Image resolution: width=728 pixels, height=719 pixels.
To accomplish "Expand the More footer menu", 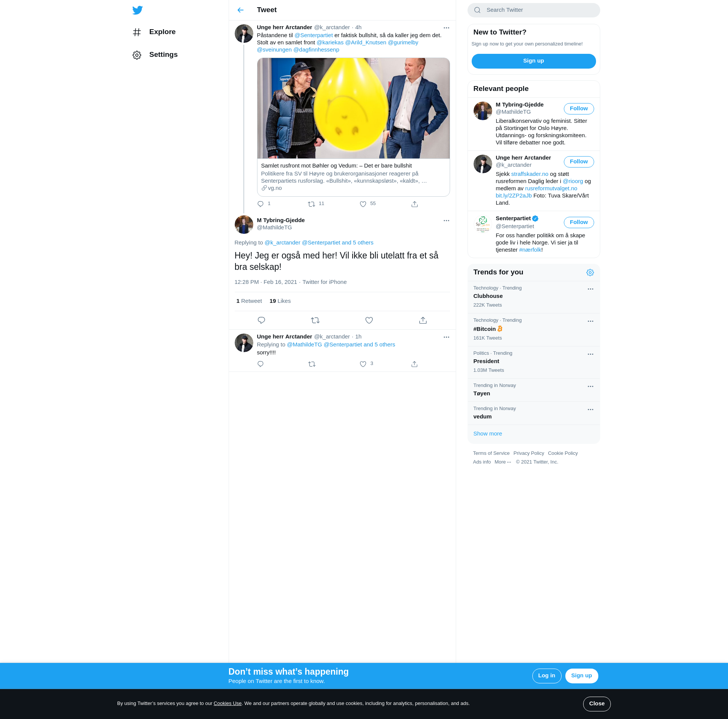I will [x=503, y=462].
